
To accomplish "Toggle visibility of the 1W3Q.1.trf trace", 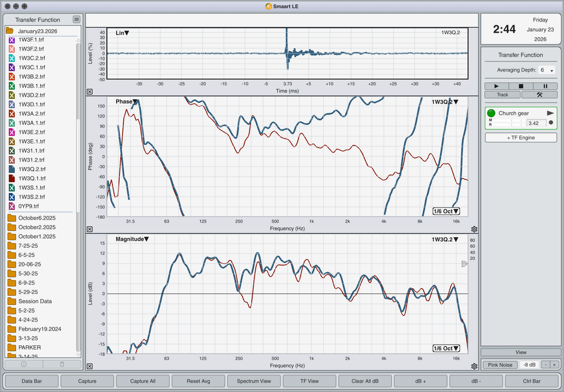I will tap(12, 178).
